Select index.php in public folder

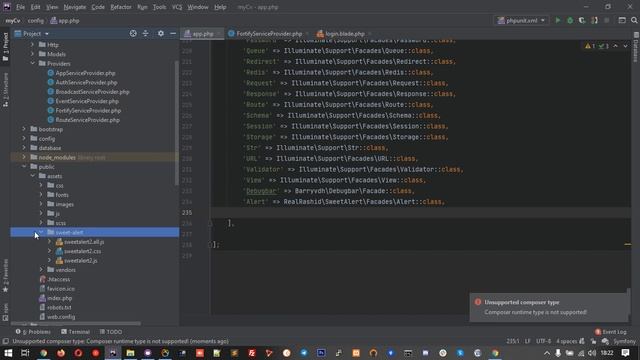[59, 298]
